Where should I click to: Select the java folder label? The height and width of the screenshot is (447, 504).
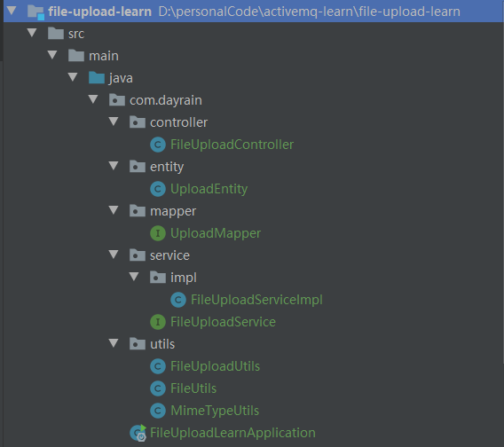(121, 78)
